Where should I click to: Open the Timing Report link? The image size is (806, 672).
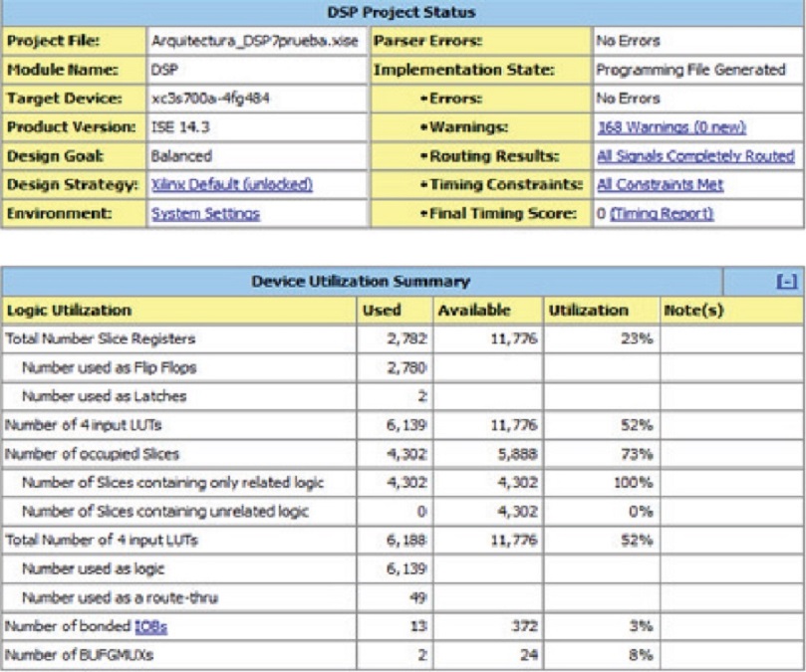point(663,214)
